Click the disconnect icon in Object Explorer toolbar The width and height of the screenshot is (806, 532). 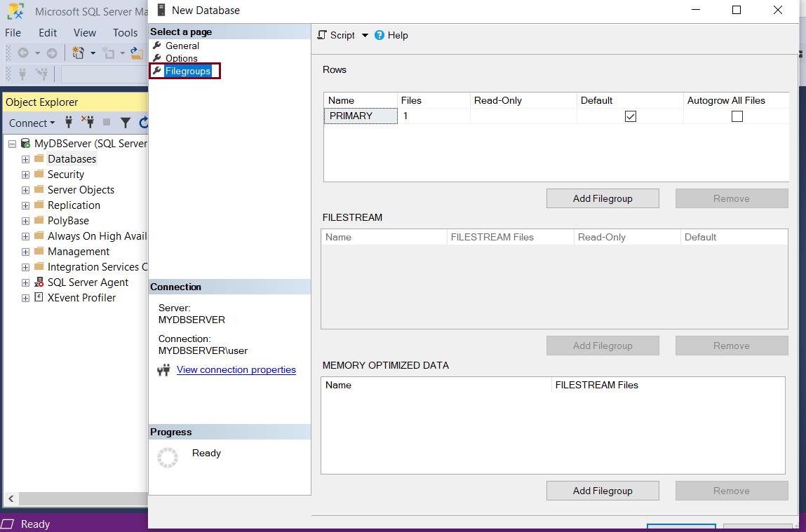[x=89, y=123]
